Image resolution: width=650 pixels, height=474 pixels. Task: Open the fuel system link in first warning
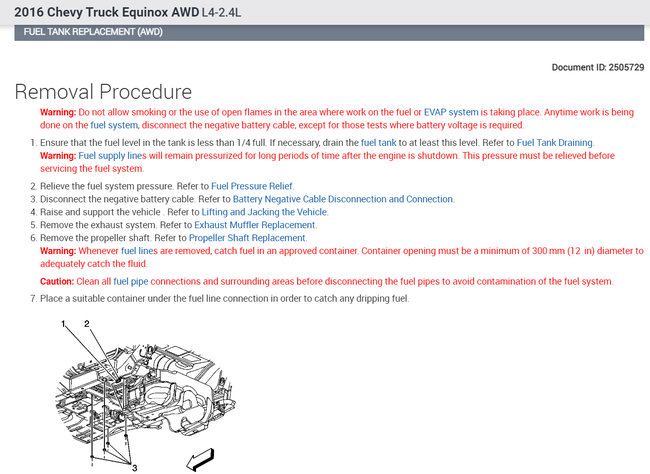[x=114, y=125]
